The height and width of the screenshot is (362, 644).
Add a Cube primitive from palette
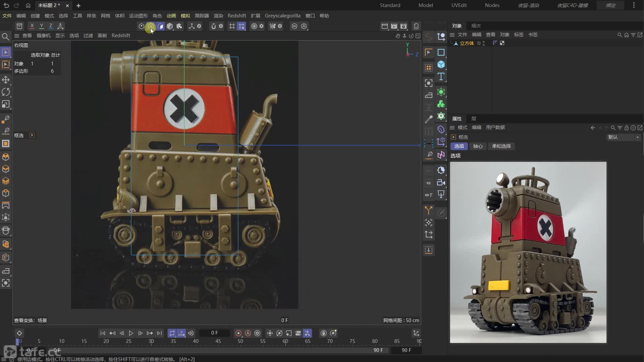(x=441, y=64)
